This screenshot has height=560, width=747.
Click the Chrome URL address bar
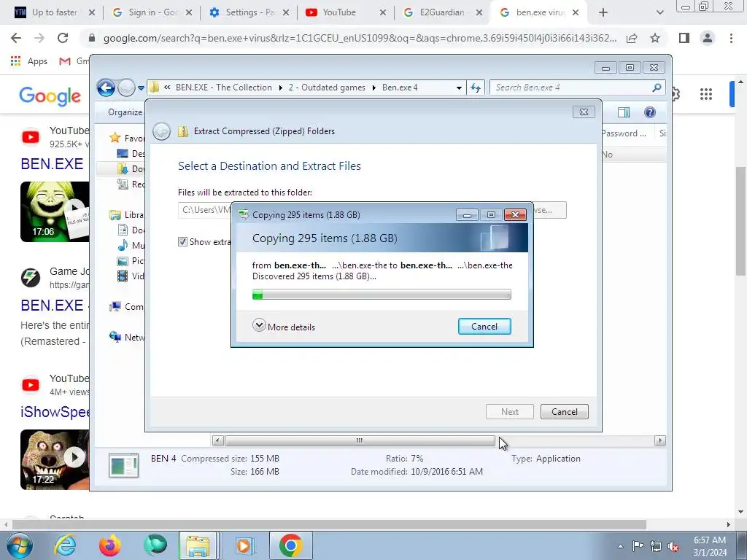tap(360, 38)
